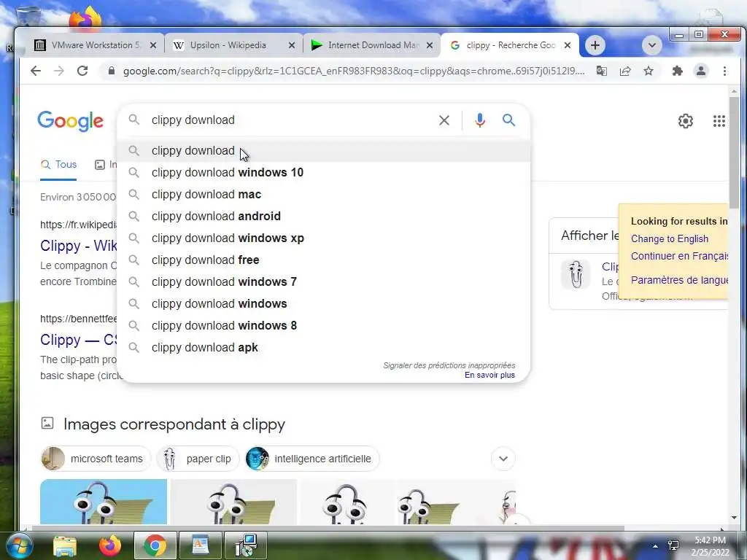The width and height of the screenshot is (747, 560).
Task: Select suggestion 'clippy download windows 7'
Action: 323,282
